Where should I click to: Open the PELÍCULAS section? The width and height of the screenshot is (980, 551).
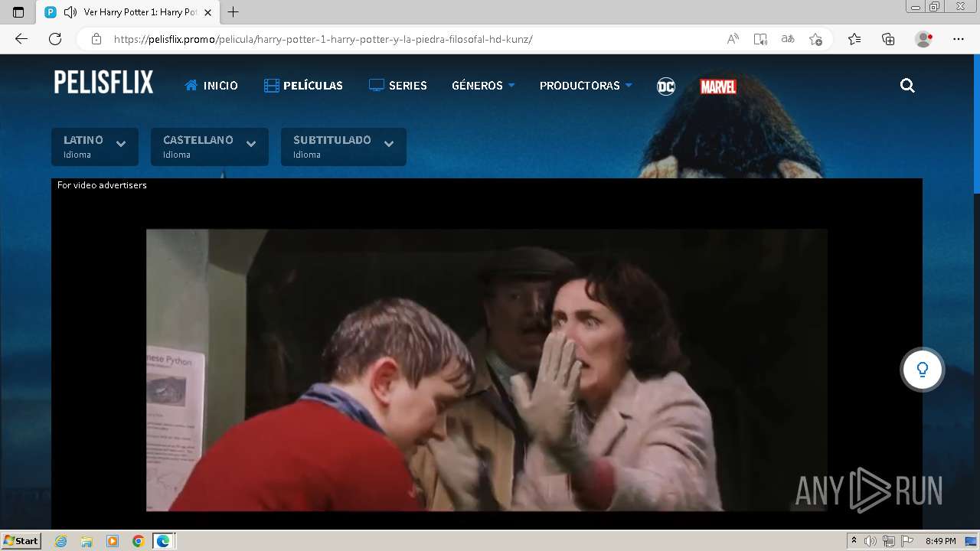pyautogui.click(x=303, y=86)
